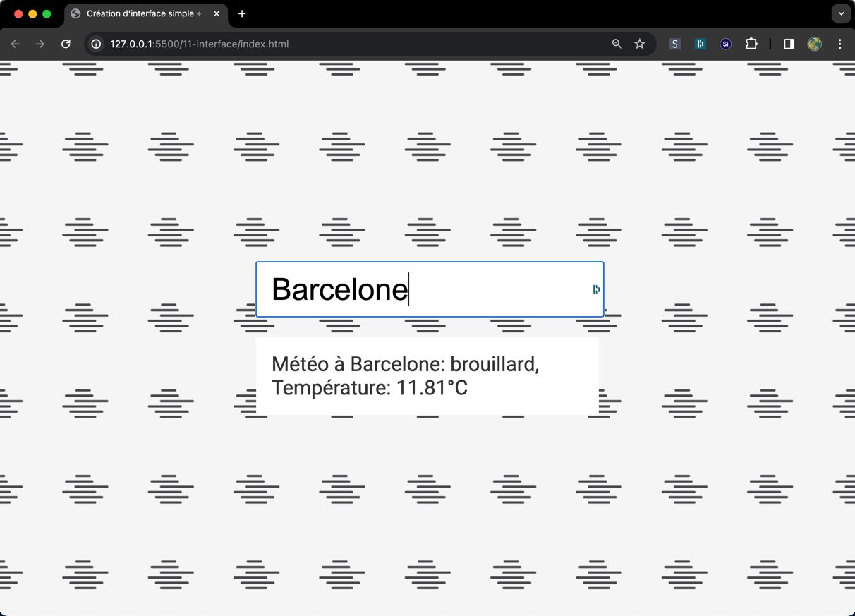
Task: Bookmark the page using the star icon
Action: 639,44
